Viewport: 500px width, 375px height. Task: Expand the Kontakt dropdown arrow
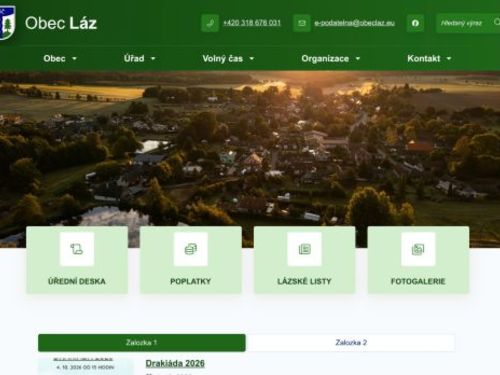449,59
